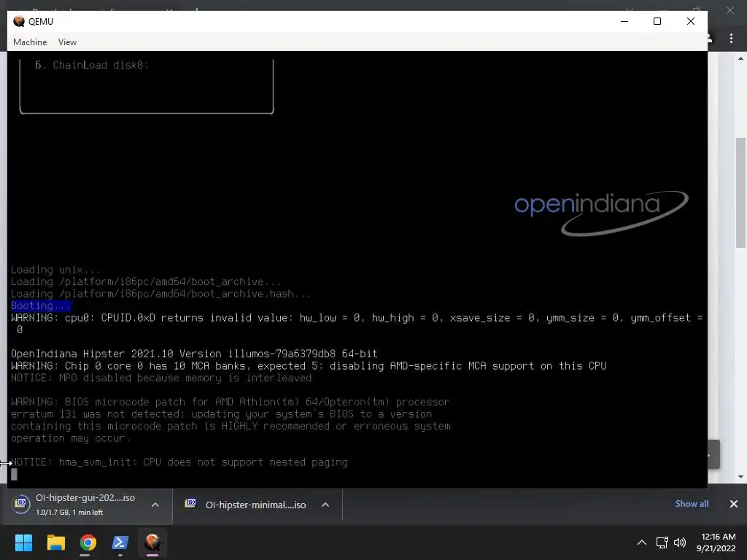Screen dimensions: 747x560
Task: Open Chrome's three-dot menu
Action: [x=731, y=38]
